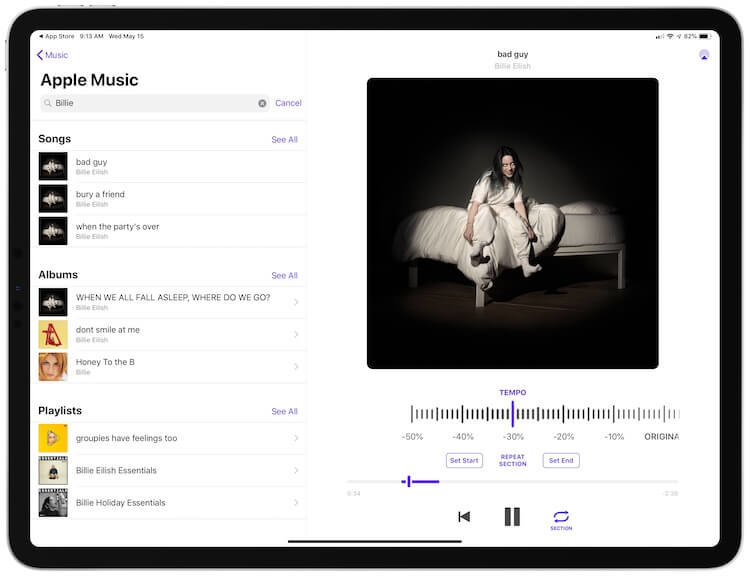See all Albums results
Image resolution: width=750 pixels, height=577 pixels.
click(x=284, y=276)
